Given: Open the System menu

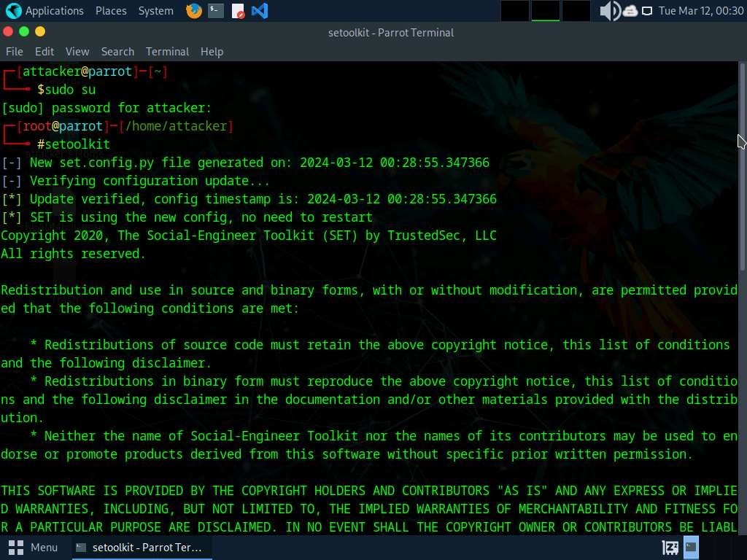Looking at the screenshot, I should [155, 11].
